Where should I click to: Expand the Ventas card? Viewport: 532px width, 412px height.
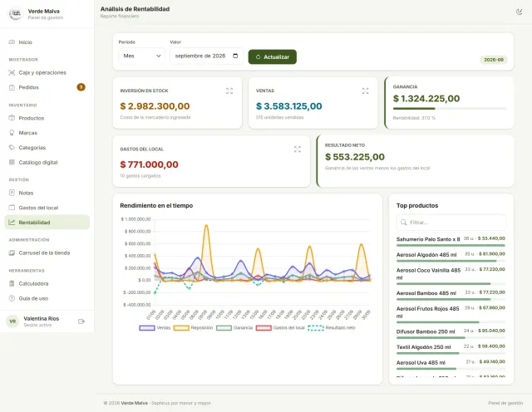tap(365, 91)
